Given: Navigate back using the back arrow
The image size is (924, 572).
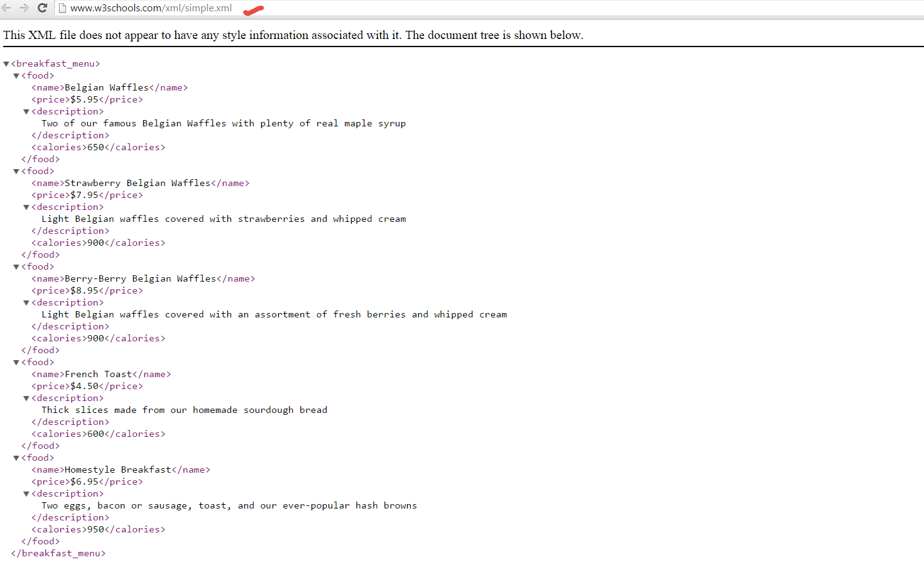Looking at the screenshot, I should point(7,9).
